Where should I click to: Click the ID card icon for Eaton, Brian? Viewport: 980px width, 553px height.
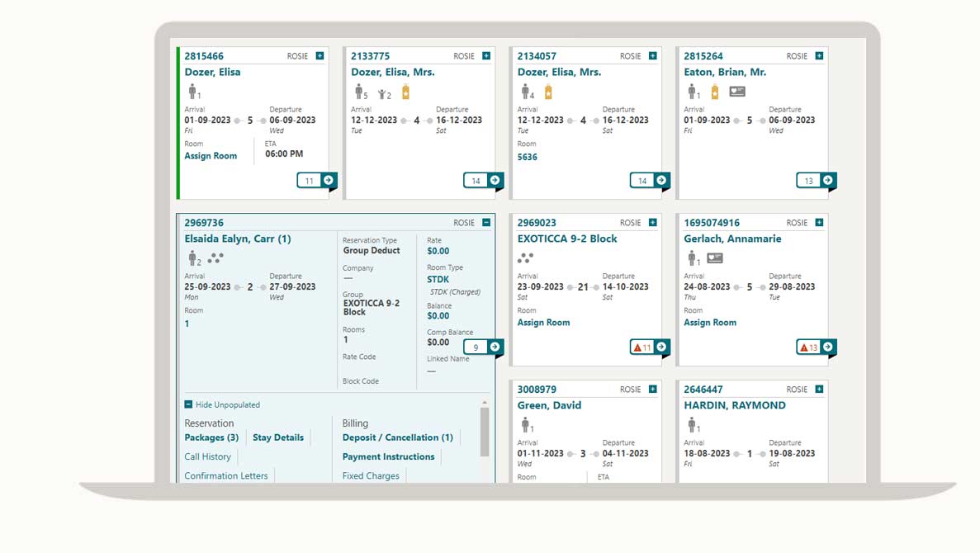click(x=737, y=92)
